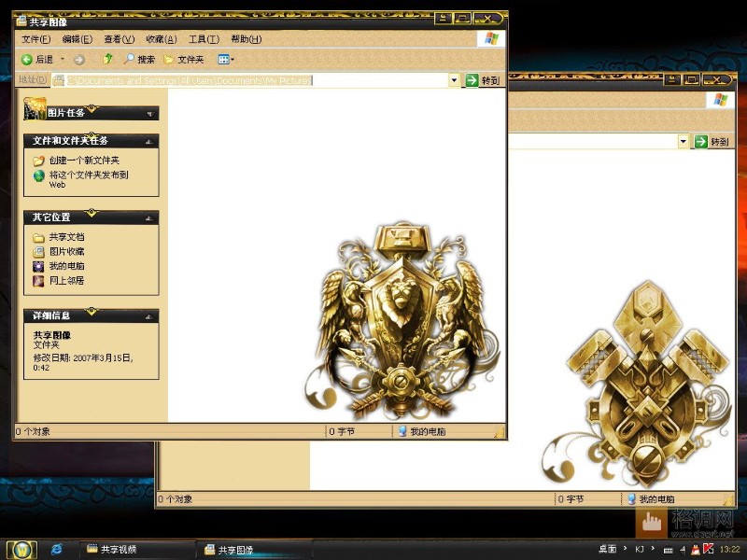Open the view mode dropdown button
747x560 pixels.
click(x=226, y=60)
